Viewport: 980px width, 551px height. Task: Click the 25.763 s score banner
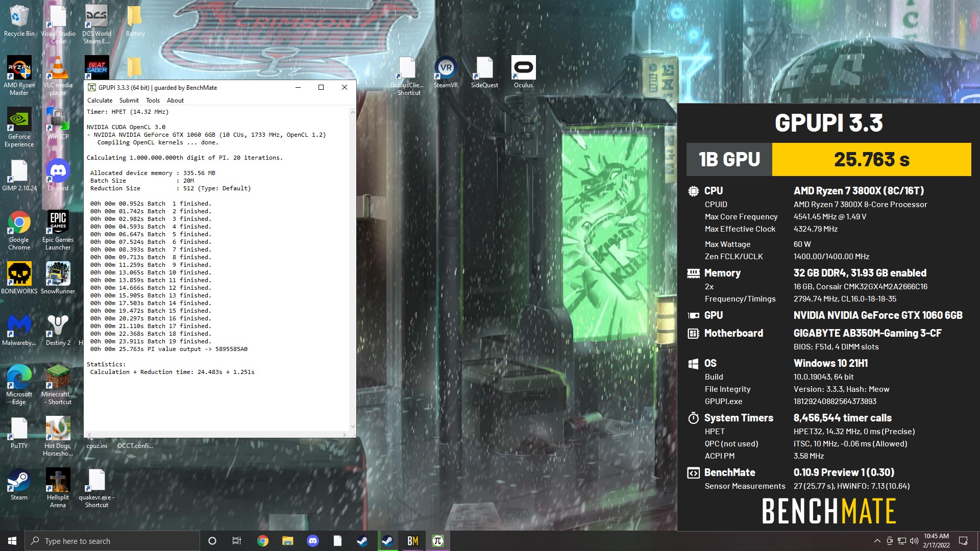click(871, 159)
